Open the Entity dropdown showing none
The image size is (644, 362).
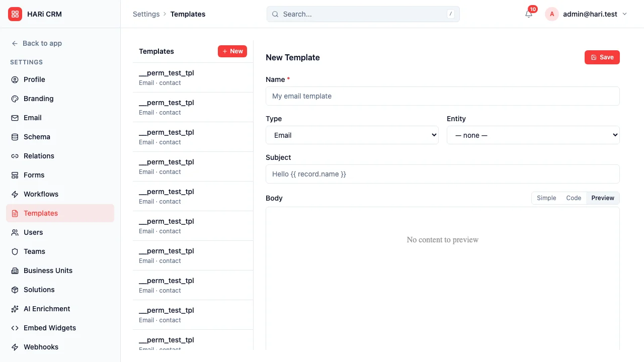533,135
